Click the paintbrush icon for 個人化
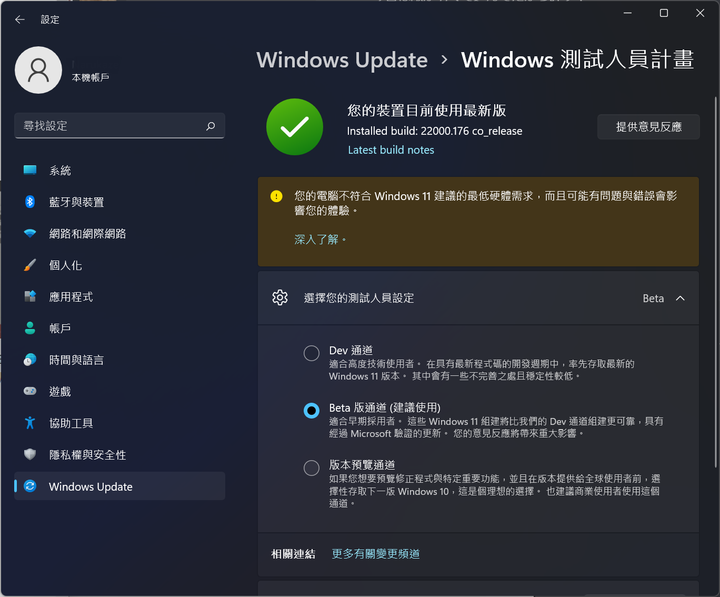 30,265
